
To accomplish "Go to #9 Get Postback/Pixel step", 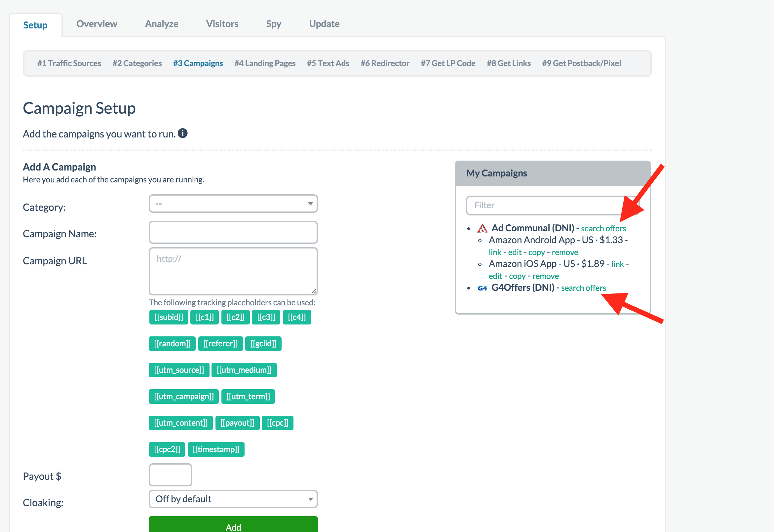I will 581,63.
